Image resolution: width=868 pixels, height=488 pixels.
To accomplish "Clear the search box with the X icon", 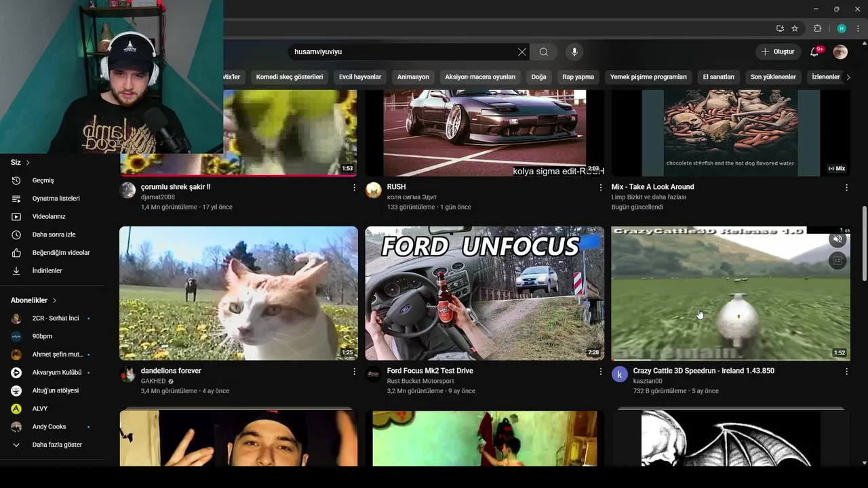I will pyautogui.click(x=521, y=52).
